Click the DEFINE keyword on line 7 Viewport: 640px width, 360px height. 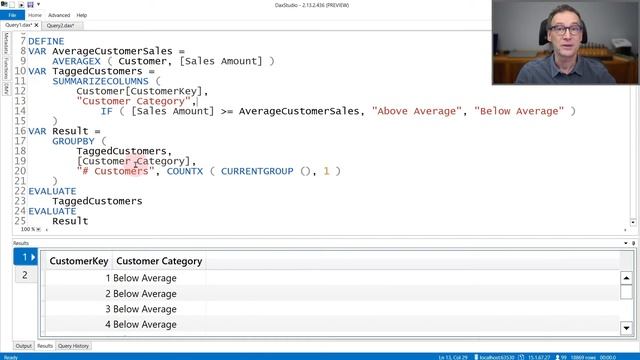(x=46, y=41)
